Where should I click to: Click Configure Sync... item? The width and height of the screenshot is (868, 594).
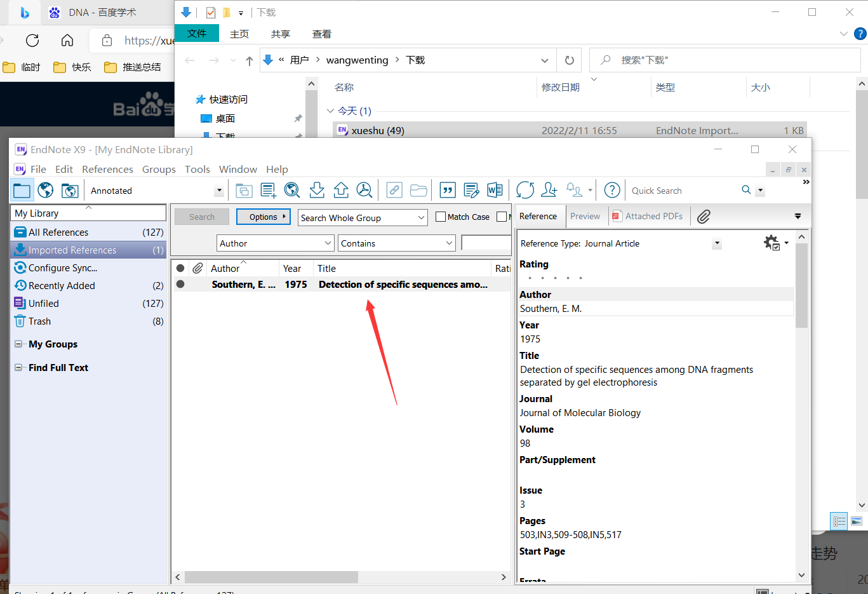click(x=89, y=268)
